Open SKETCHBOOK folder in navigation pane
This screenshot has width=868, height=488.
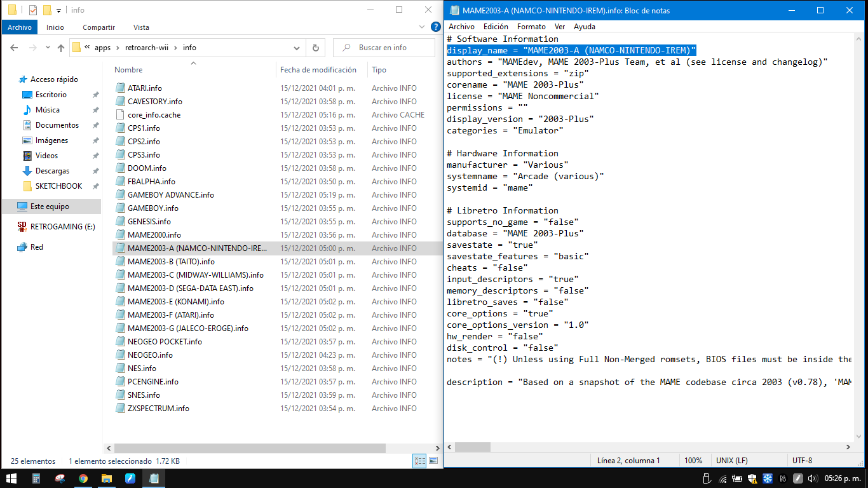pyautogui.click(x=58, y=186)
